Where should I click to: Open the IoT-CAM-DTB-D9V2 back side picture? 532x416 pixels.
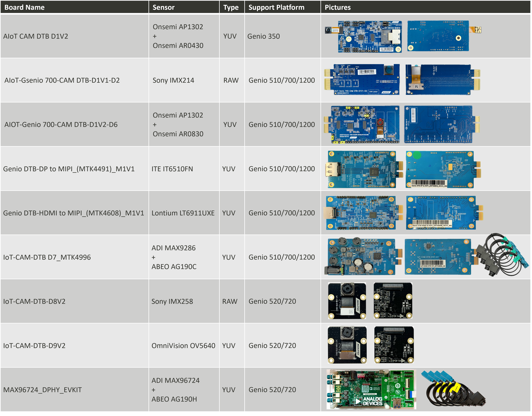(x=394, y=345)
